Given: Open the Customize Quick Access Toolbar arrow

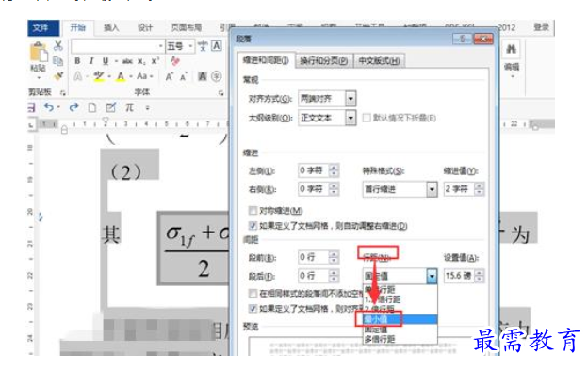Looking at the screenshot, I should pyautogui.click(x=148, y=108).
